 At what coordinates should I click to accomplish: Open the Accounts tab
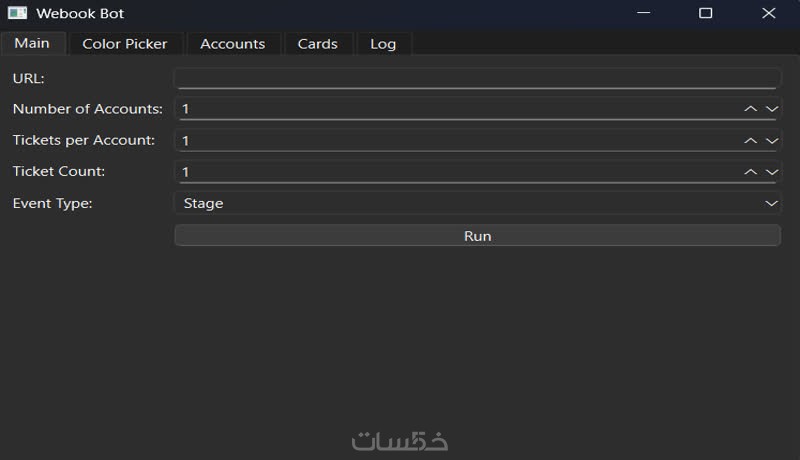click(232, 44)
